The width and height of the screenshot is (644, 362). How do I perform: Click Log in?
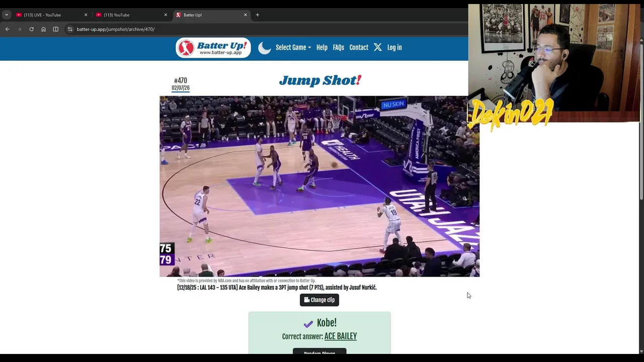point(394,47)
